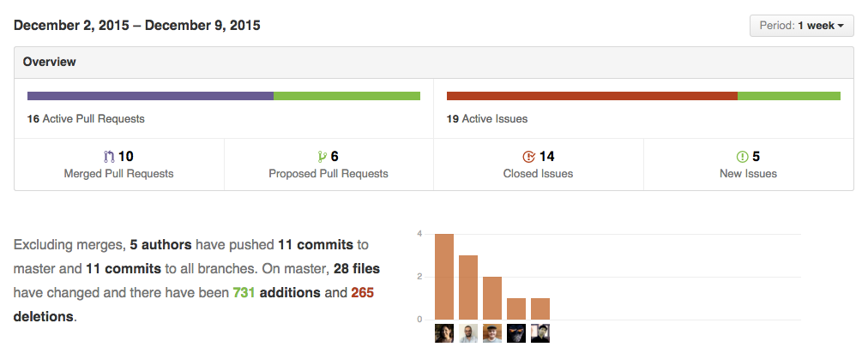
Task: Click the second contributor avatar
Action: click(x=468, y=333)
